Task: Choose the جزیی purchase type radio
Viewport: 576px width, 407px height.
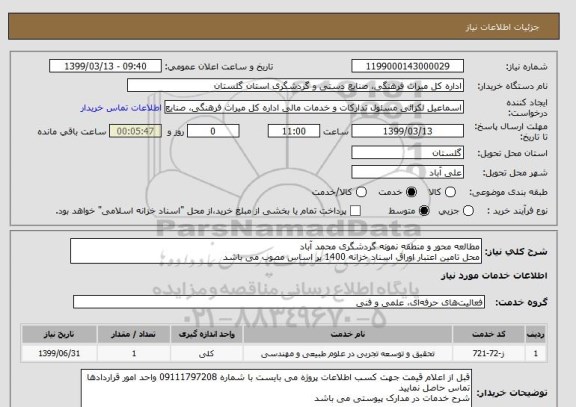Action: [x=468, y=211]
